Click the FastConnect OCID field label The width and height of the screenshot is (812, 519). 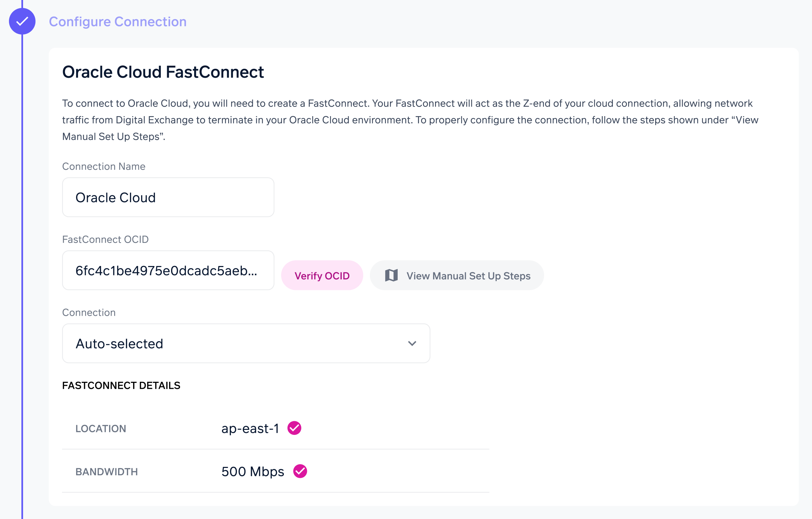[105, 239]
